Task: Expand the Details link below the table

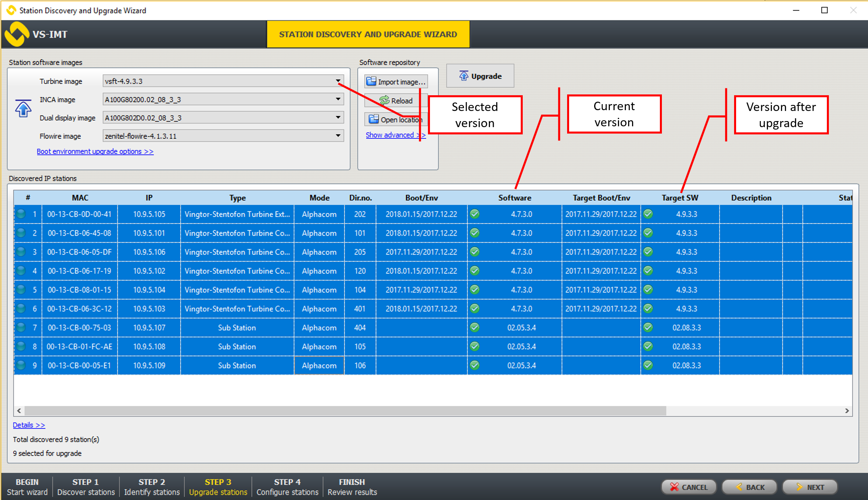Action: pyautogui.click(x=29, y=425)
